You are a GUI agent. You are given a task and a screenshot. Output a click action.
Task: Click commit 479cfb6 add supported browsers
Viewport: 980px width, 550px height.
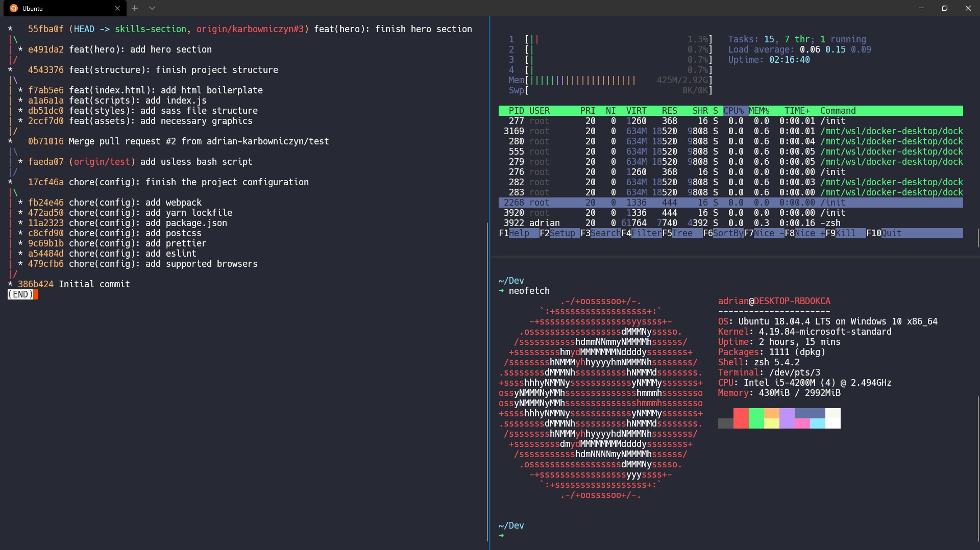coord(143,264)
